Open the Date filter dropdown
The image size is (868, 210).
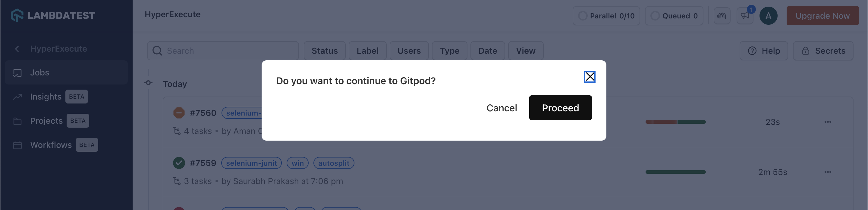click(x=488, y=51)
